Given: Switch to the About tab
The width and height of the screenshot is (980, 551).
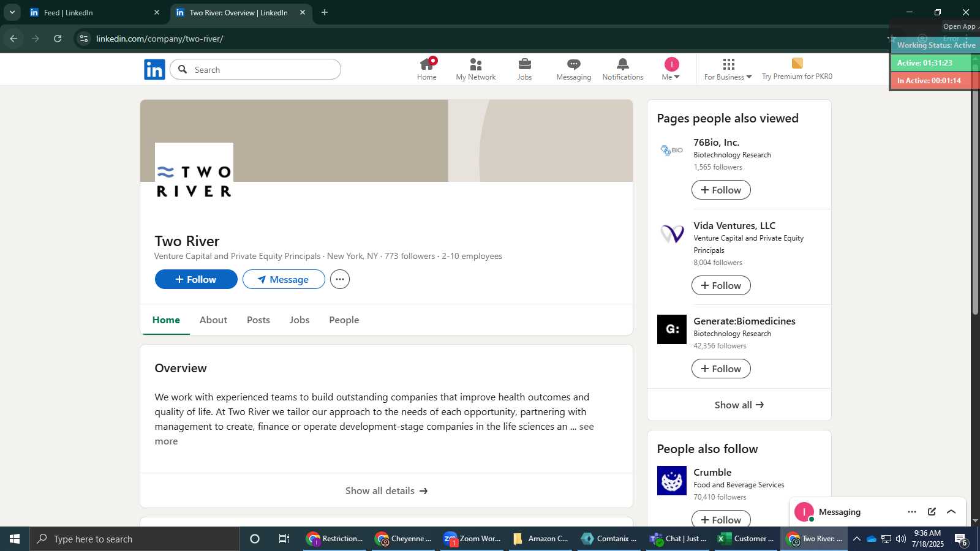Looking at the screenshot, I should click(213, 320).
